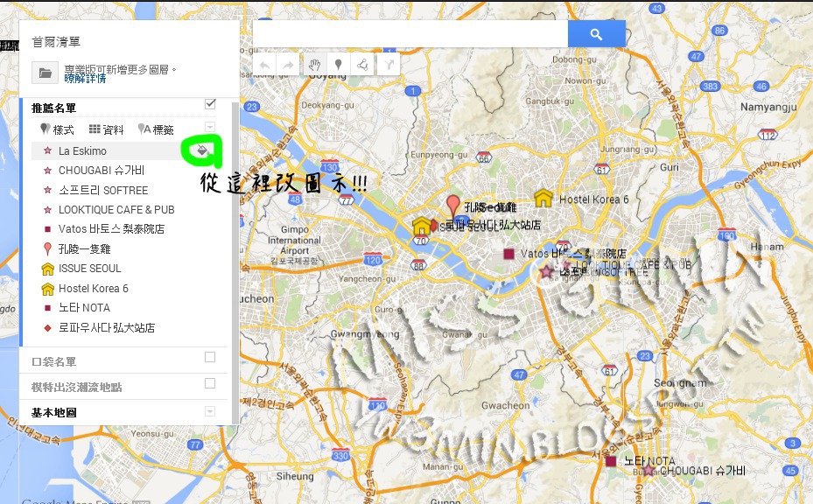Click the Siheung label on the map

295,475
